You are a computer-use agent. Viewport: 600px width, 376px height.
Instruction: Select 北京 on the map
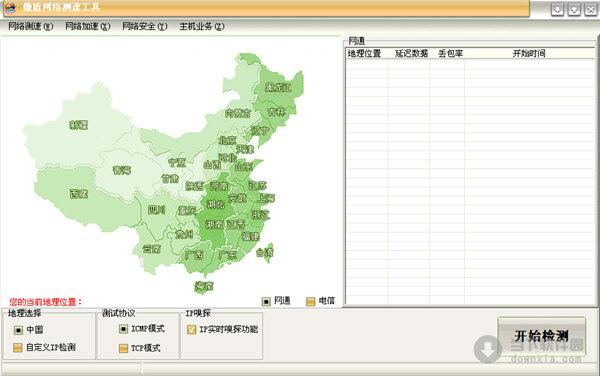[228, 140]
